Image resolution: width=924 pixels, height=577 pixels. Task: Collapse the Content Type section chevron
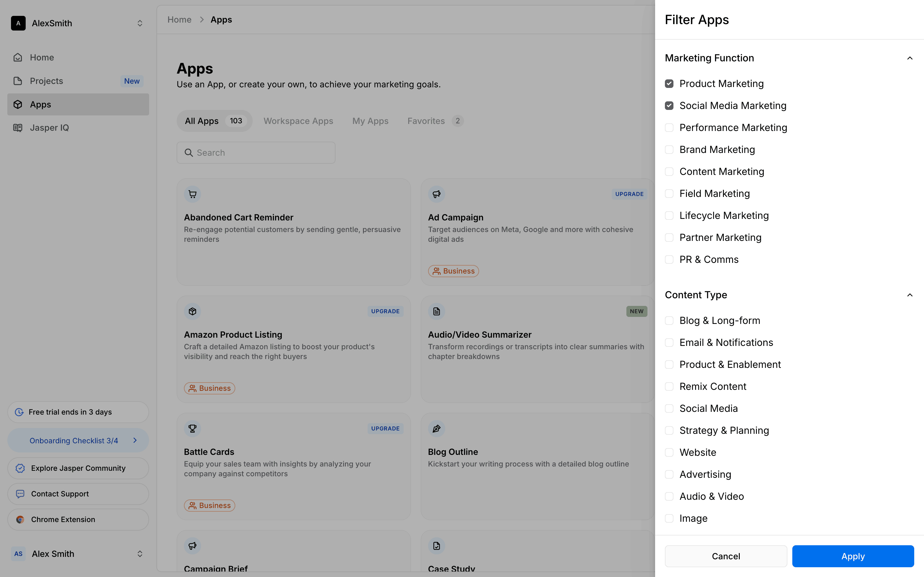[910, 295]
